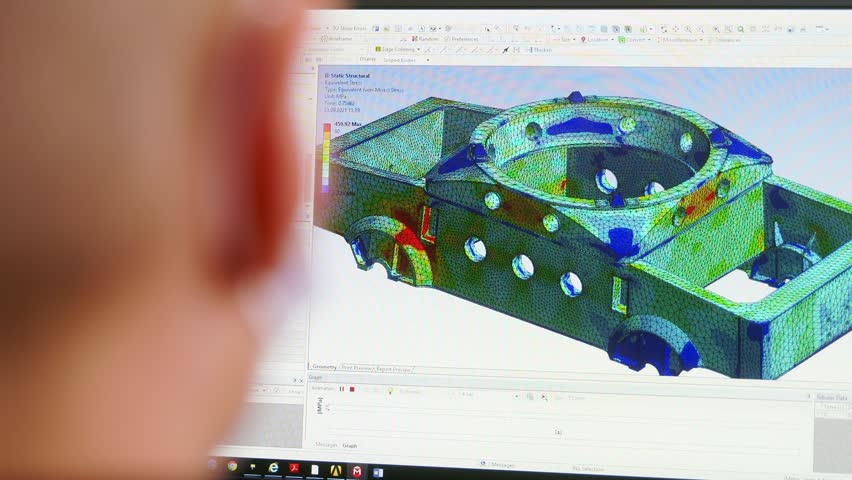The width and height of the screenshot is (852, 480).
Task: Click the green magnifier icon in toolbar
Action: (x=741, y=29)
